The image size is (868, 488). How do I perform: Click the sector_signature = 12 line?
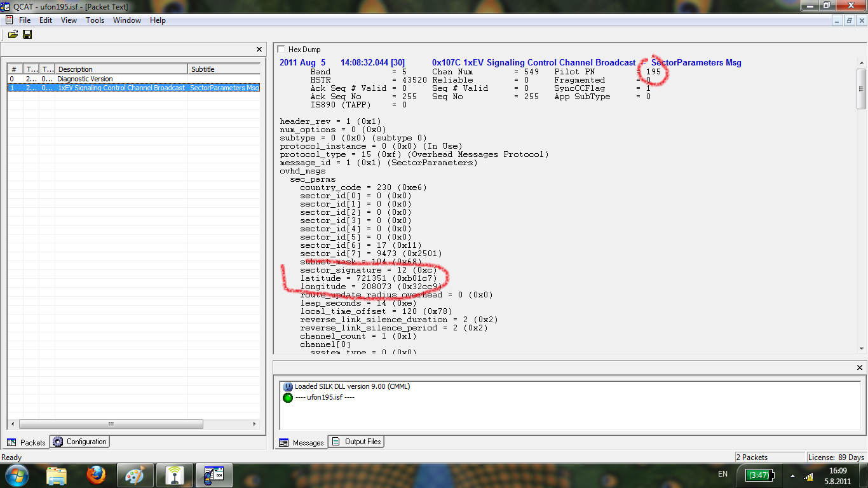click(369, 270)
